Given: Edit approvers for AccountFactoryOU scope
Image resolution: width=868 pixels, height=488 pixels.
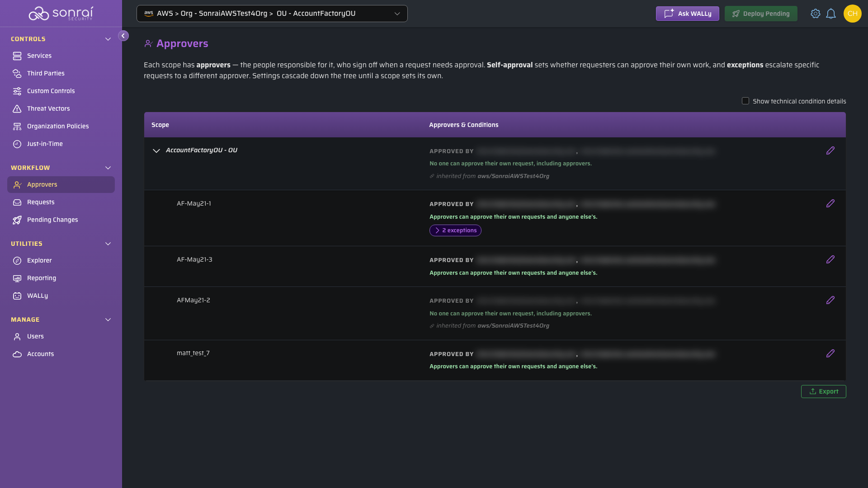Looking at the screenshot, I should 830,150.
